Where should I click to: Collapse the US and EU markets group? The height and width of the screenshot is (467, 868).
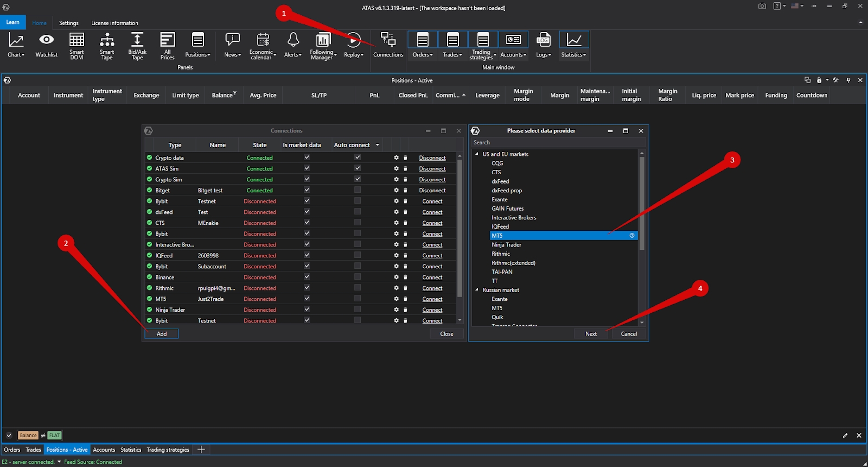477,154
